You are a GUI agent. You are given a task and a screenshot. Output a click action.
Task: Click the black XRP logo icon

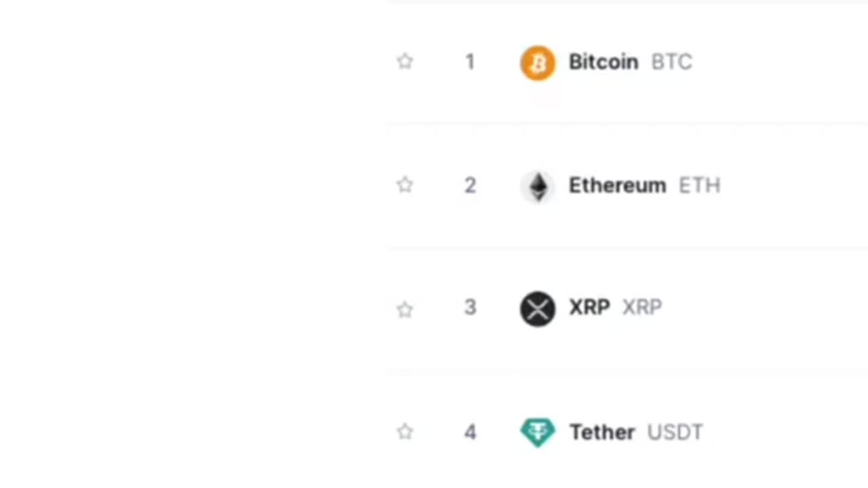pos(538,309)
